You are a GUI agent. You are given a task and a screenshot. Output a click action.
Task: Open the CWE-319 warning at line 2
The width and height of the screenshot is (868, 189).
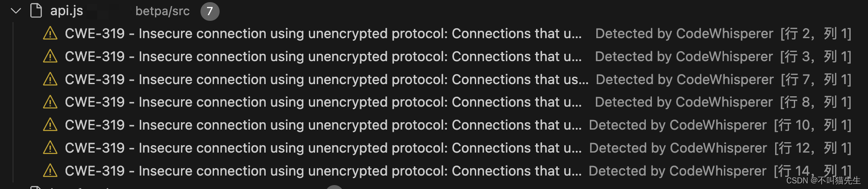click(x=323, y=33)
